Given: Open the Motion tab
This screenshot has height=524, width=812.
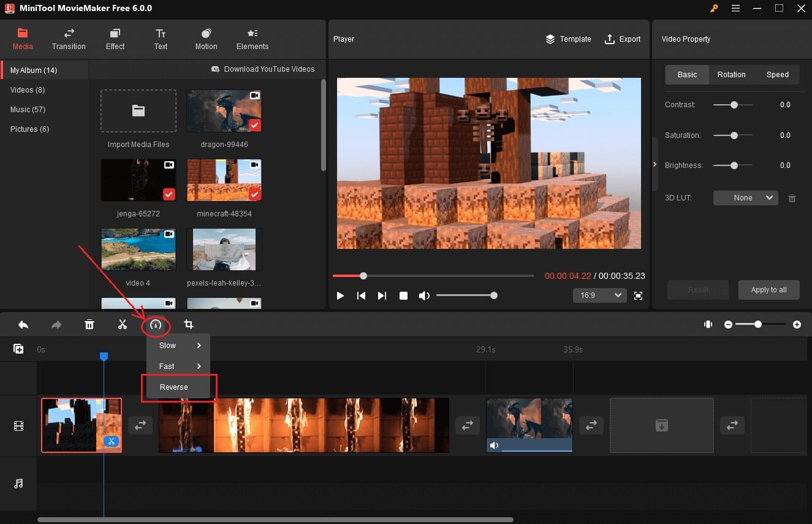Looking at the screenshot, I should pyautogui.click(x=206, y=39).
